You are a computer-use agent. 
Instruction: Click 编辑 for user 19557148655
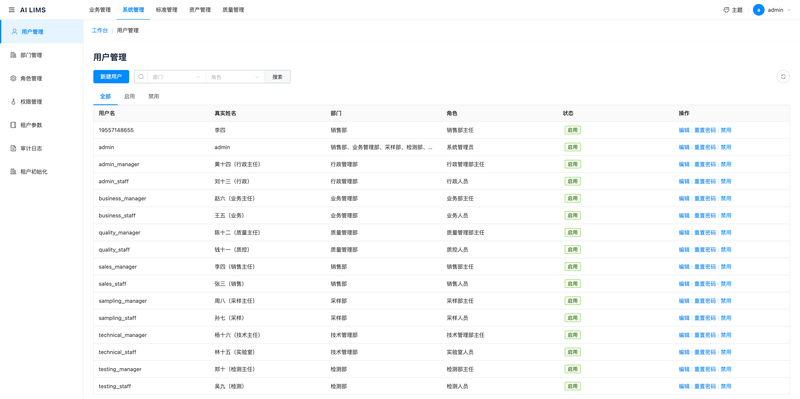click(x=684, y=130)
